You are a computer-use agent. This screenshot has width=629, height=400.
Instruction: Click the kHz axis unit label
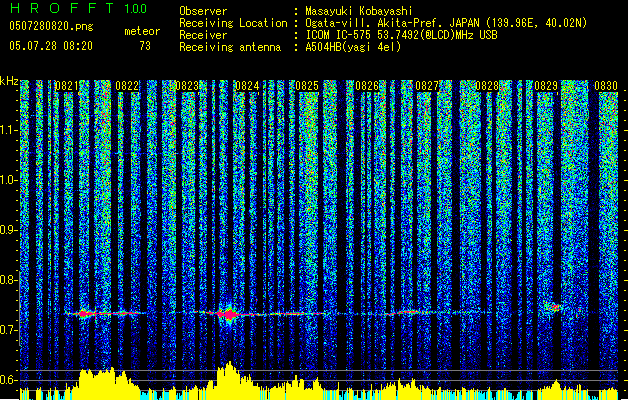[9, 81]
